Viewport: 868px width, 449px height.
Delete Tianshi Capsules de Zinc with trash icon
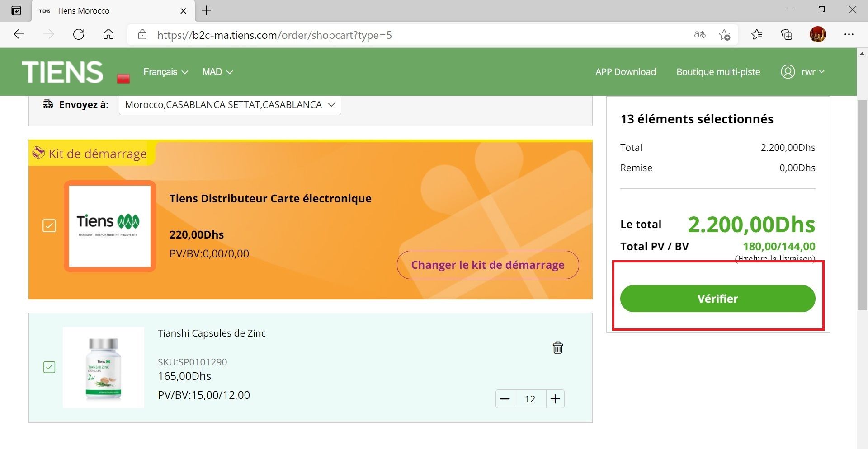(557, 347)
